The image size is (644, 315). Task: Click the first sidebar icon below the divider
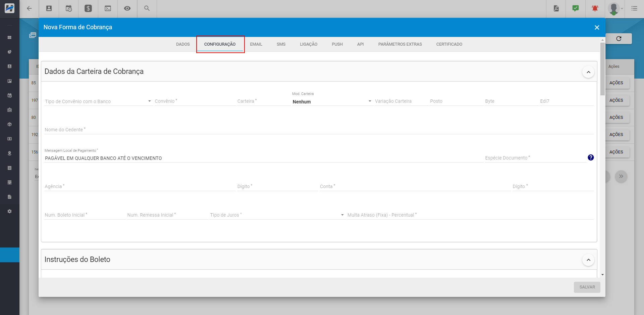click(10, 37)
